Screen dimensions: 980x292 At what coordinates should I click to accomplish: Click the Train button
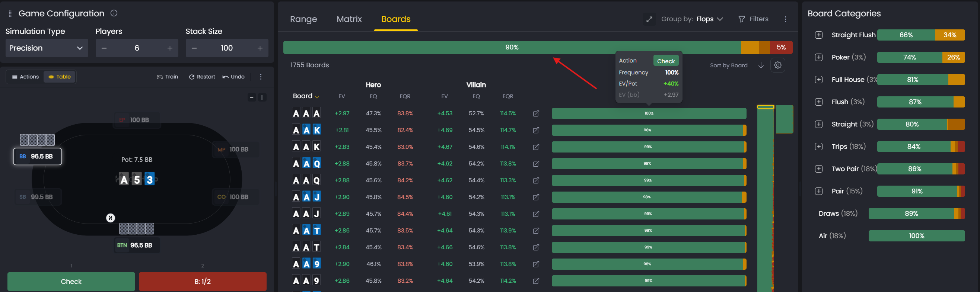tap(168, 77)
